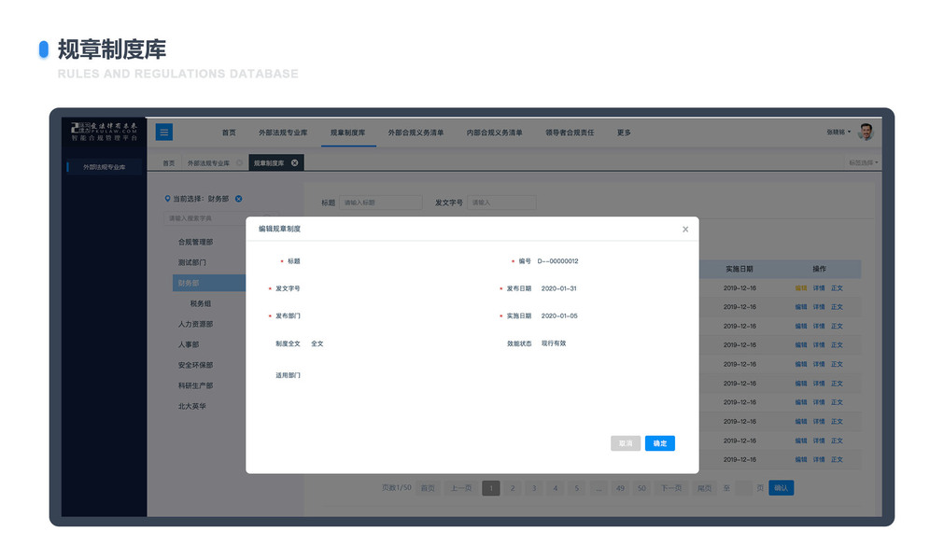Screen dimensions: 944x560
Task: Open 外部合规义务清单 in the navigation
Action: coord(416,133)
